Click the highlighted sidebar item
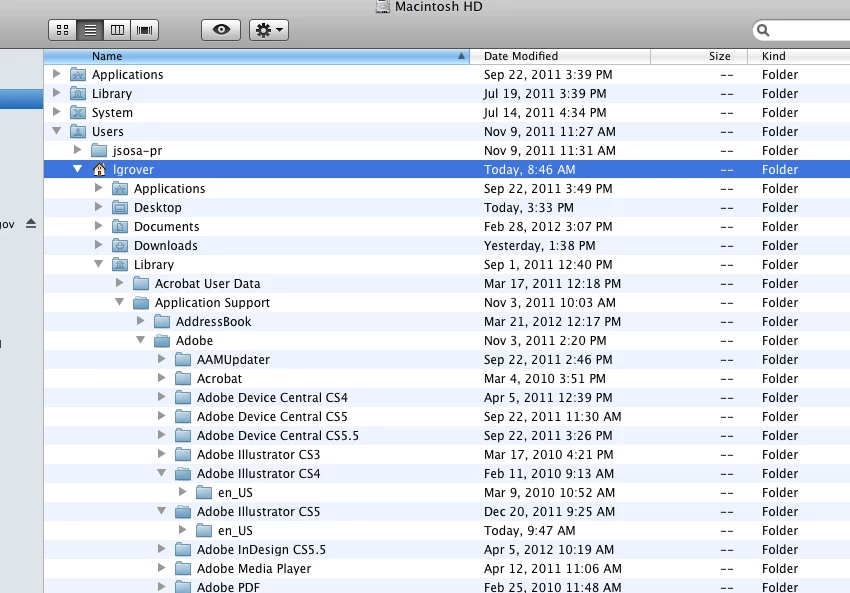The image size is (850, 593). tap(22, 99)
